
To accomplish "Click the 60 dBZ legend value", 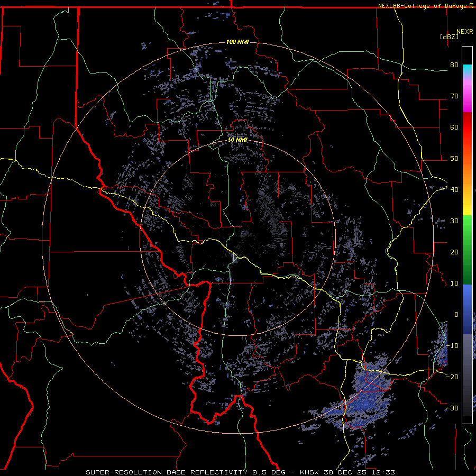I will point(454,127).
